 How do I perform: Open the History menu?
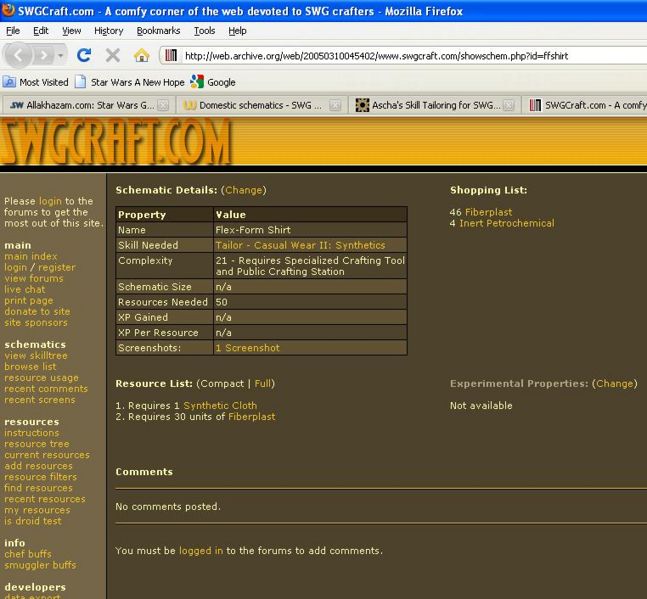pos(108,31)
